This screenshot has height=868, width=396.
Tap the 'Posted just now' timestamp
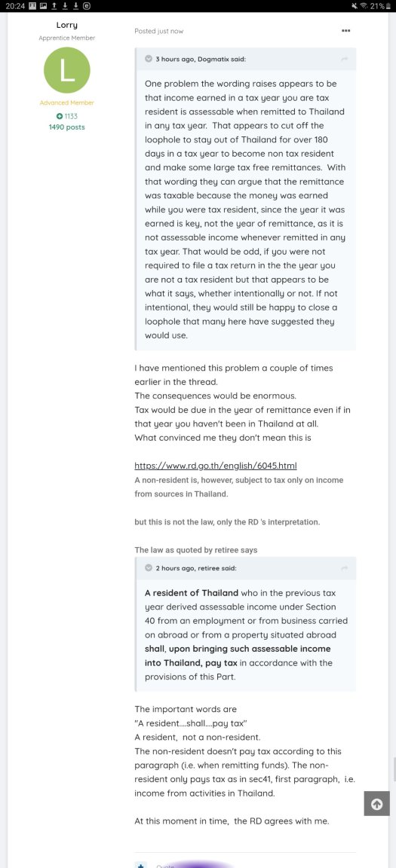pyautogui.click(x=159, y=31)
